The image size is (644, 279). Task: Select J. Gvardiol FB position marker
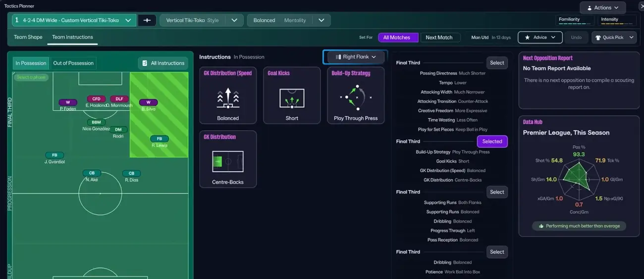(x=54, y=155)
